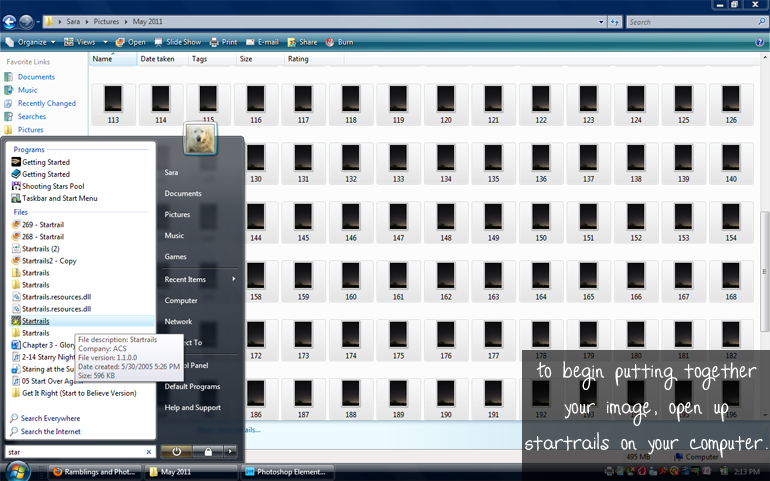Click the power button in Start menu
This screenshot has width=770, height=481.
click(x=176, y=452)
